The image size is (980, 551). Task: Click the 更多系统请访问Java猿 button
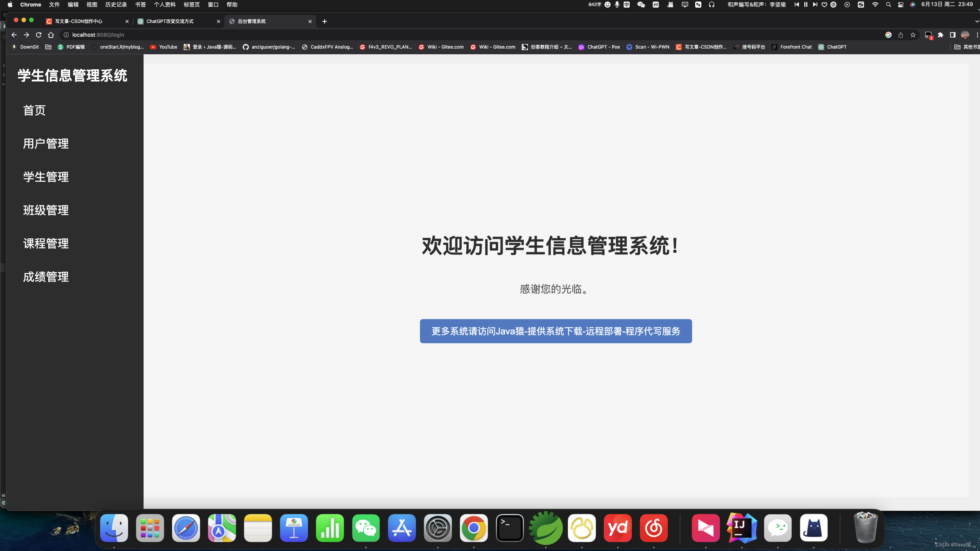click(556, 331)
